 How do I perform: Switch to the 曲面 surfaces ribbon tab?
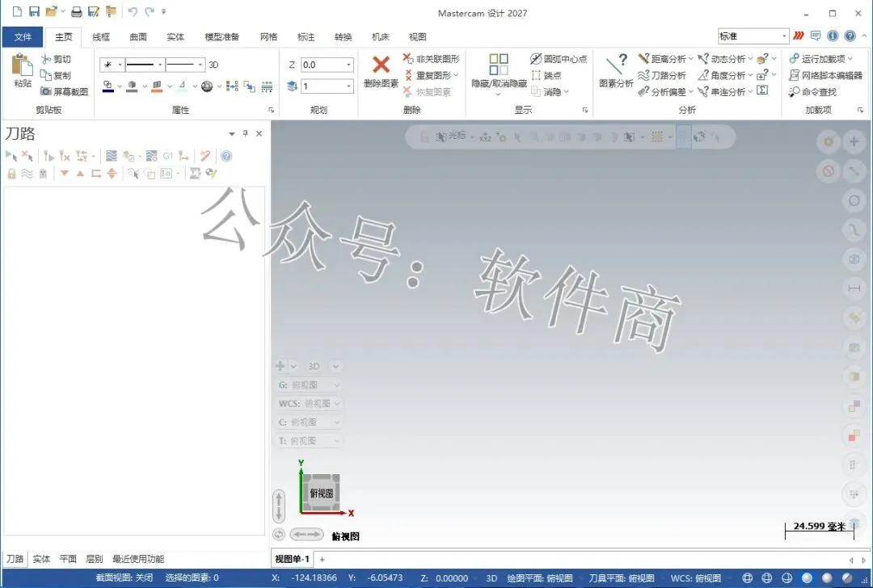tap(138, 37)
